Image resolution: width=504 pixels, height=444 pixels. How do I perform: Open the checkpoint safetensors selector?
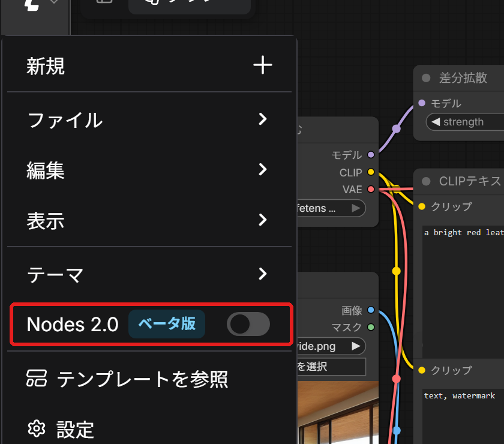[x=331, y=208]
